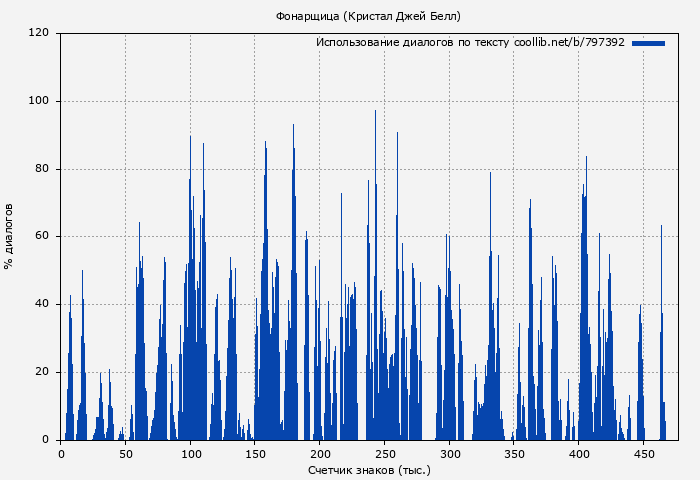Image resolution: width=700 pixels, height=480 pixels.
Task: Click the legend text with coollib.net/b/797392
Action: pos(470,43)
